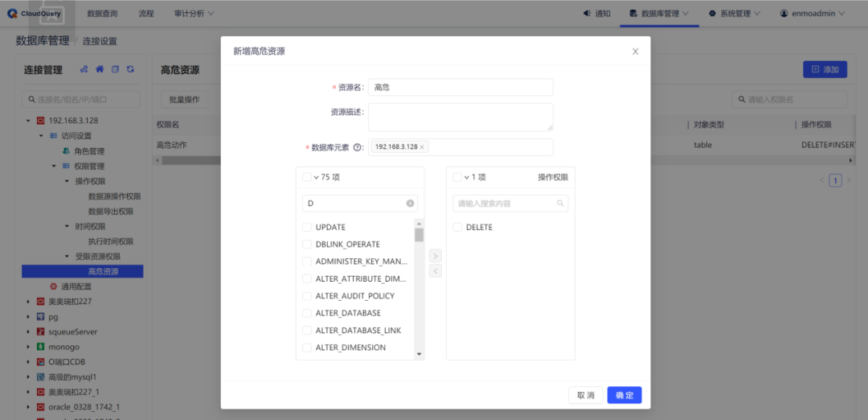Open 数据源操作权限 in the tree
This screenshot has width=868, height=420.
coord(115,196)
